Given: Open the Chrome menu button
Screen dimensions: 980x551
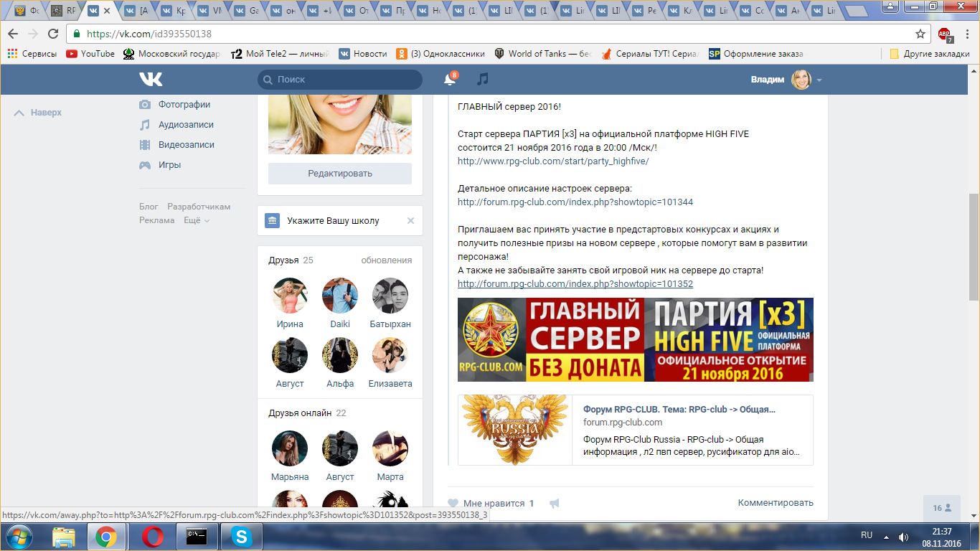Looking at the screenshot, I should click(966, 34).
